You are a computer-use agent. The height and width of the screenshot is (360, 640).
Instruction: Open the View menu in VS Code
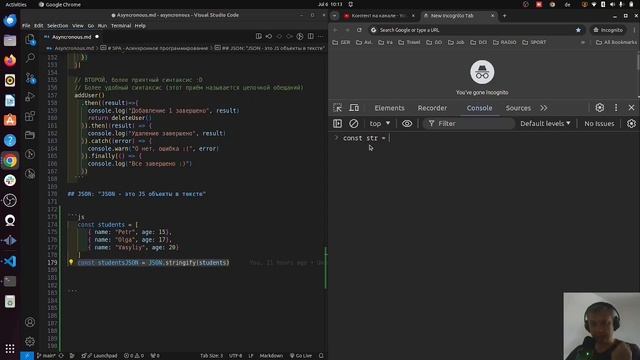(78, 25)
